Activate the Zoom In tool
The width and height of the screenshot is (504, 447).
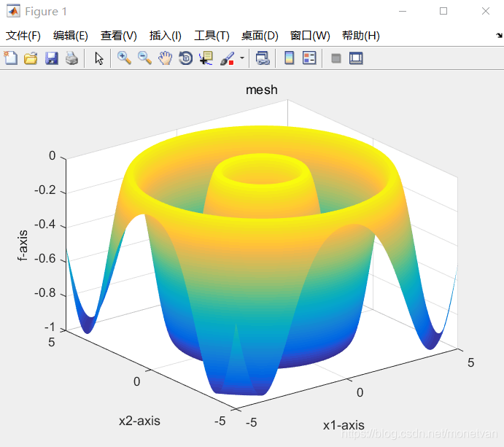tap(124, 58)
